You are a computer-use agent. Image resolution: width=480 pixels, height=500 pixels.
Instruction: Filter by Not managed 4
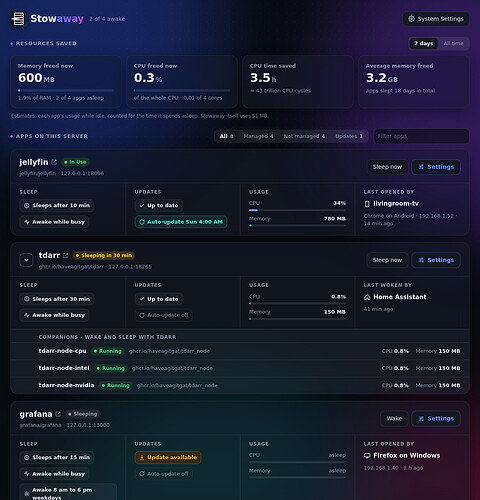click(304, 136)
